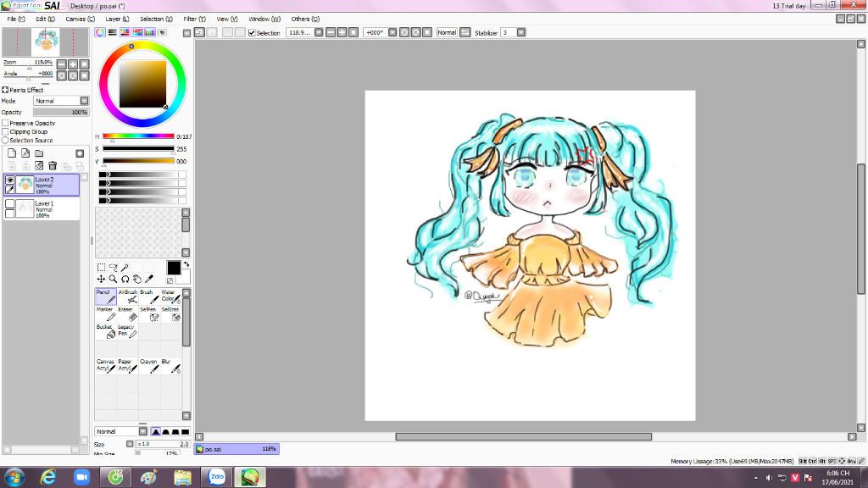Screen dimensions: 868x488
Task: Create a new linework layer
Action: click(x=25, y=153)
